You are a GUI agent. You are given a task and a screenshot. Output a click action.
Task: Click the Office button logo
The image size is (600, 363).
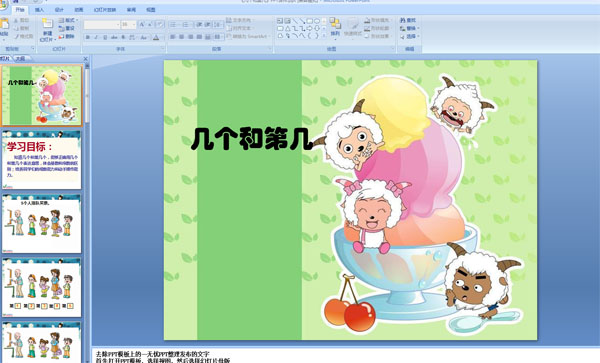click(x=2, y=5)
